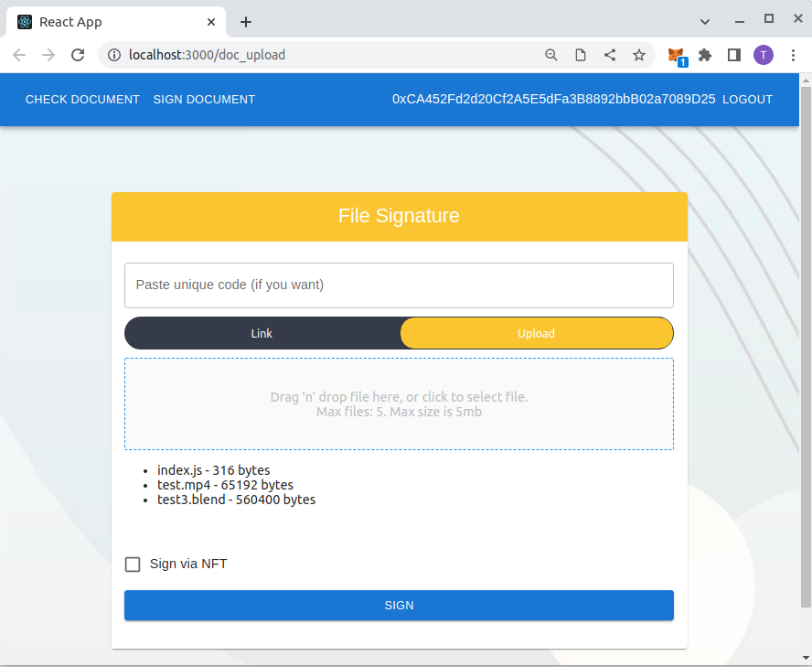Open the profile avatar T
Screen dimensions: 812x667
point(764,55)
